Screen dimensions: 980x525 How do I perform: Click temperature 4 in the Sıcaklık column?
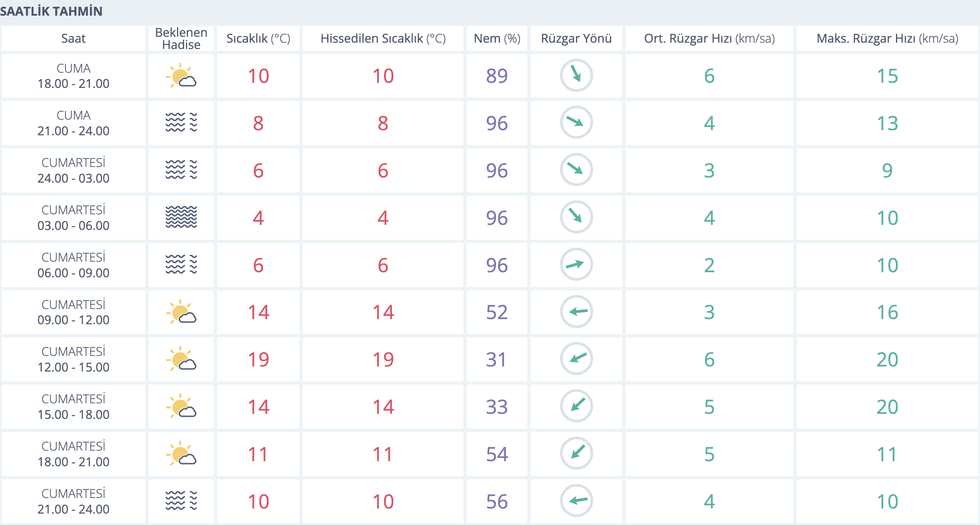click(x=259, y=218)
